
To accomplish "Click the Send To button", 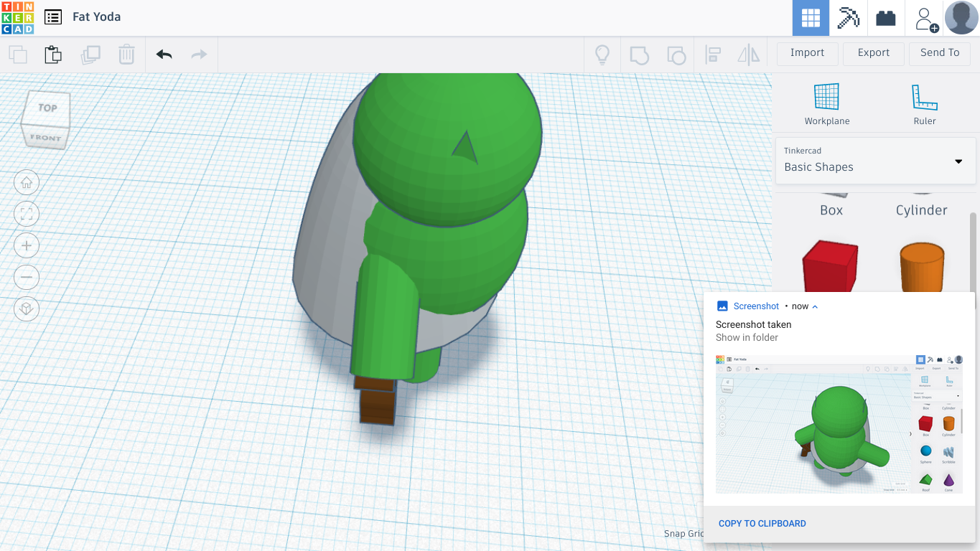I will tap(940, 52).
